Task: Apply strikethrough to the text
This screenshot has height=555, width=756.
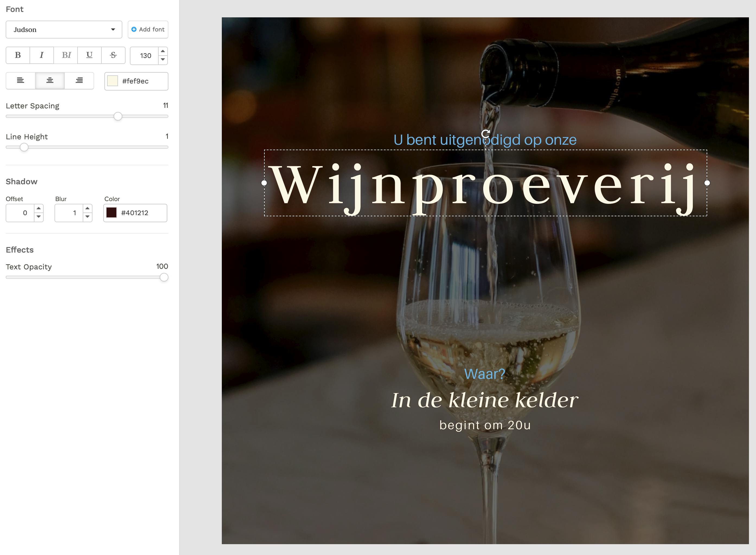Action: coord(113,55)
